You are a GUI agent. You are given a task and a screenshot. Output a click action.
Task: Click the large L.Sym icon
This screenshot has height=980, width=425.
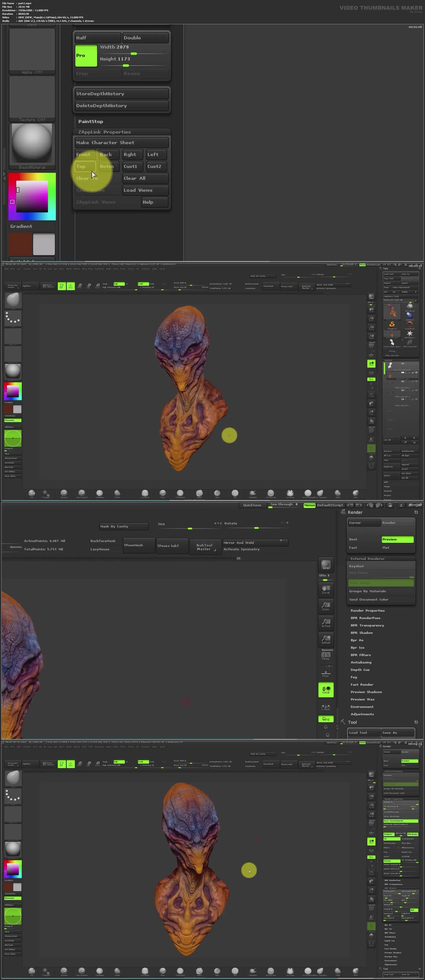(x=326, y=707)
